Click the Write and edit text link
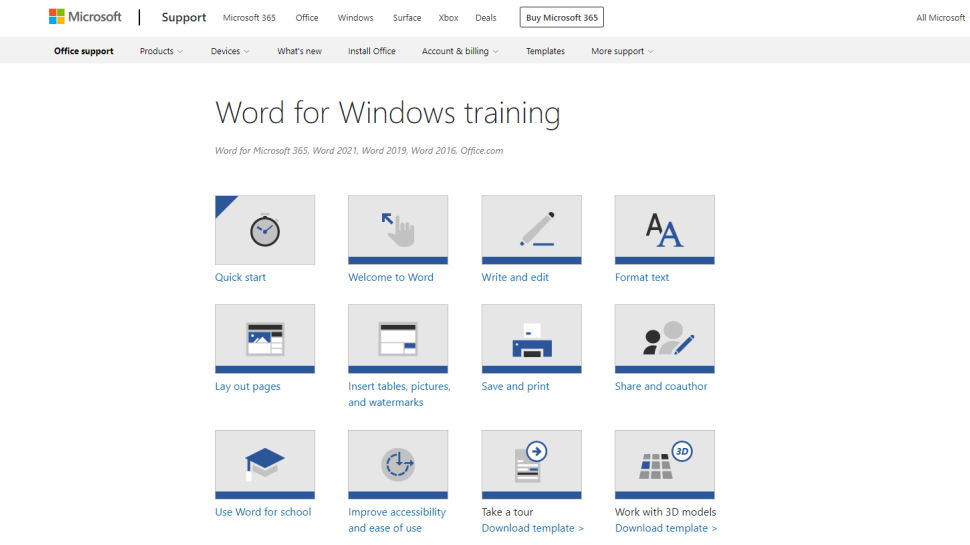 [x=515, y=277]
